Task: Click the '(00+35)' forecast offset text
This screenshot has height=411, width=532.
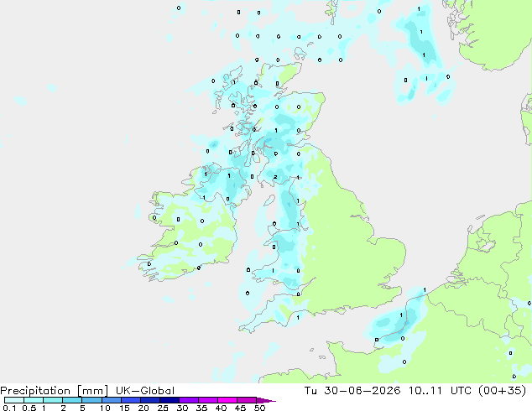Action: pos(502,391)
